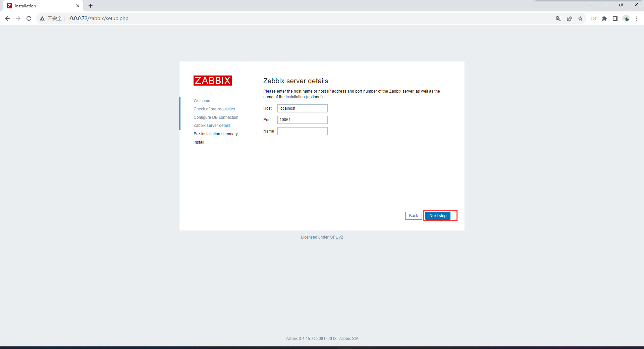The width and height of the screenshot is (644, 349).
Task: Open the translate page icon
Action: [x=559, y=18]
